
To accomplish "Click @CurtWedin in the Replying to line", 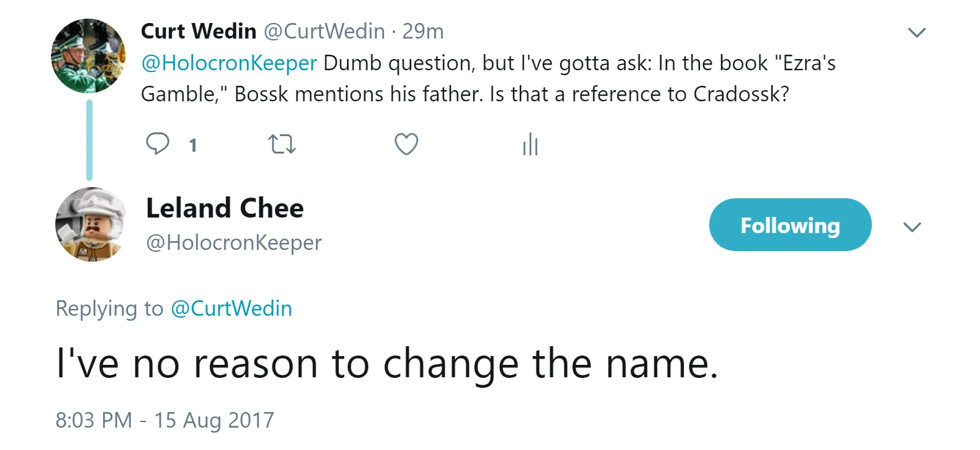I will (231, 308).
